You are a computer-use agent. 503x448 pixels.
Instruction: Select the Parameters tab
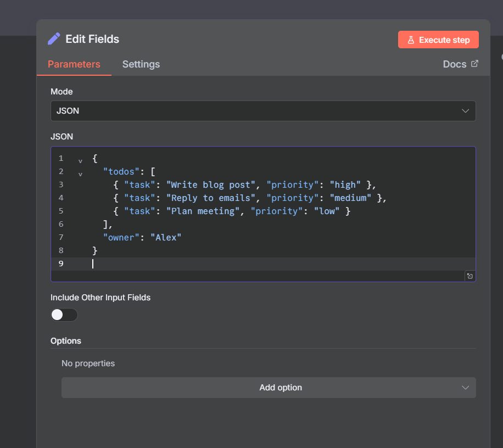74,64
